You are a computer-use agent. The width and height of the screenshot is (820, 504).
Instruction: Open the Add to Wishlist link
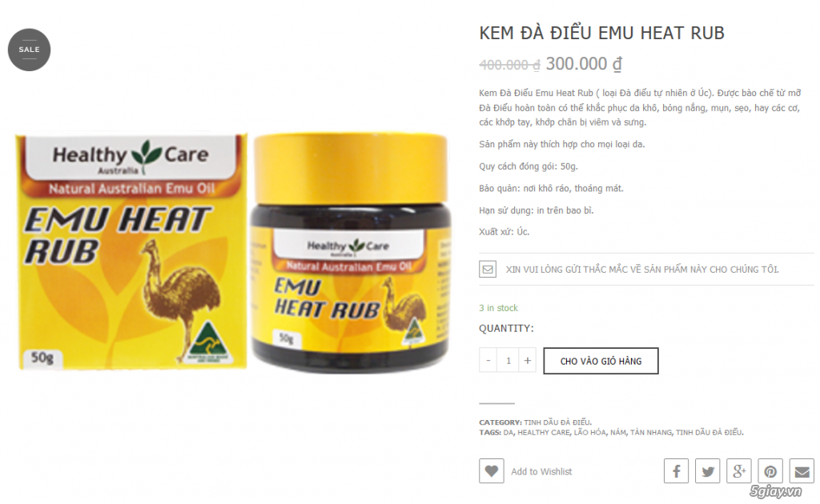[541, 472]
